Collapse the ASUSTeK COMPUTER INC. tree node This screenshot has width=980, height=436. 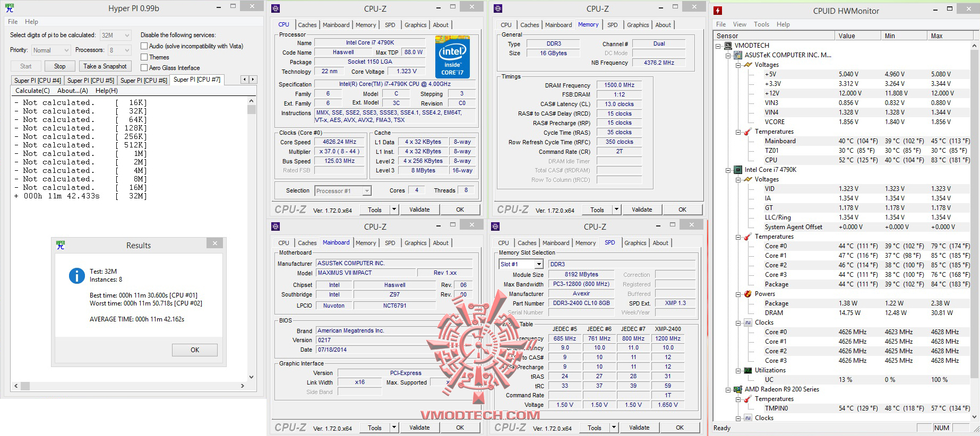click(x=728, y=55)
